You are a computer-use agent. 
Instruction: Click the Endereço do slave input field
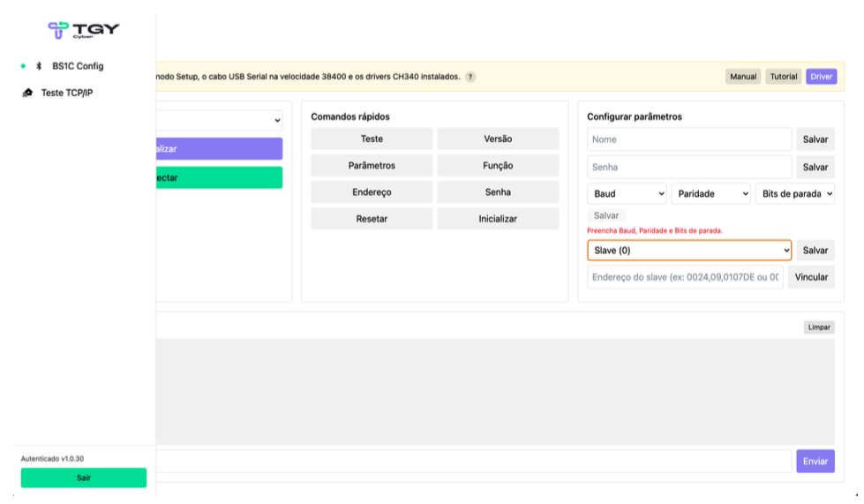pos(685,277)
